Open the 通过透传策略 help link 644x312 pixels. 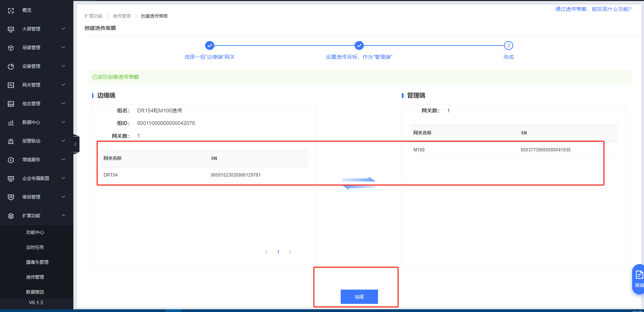593,9
